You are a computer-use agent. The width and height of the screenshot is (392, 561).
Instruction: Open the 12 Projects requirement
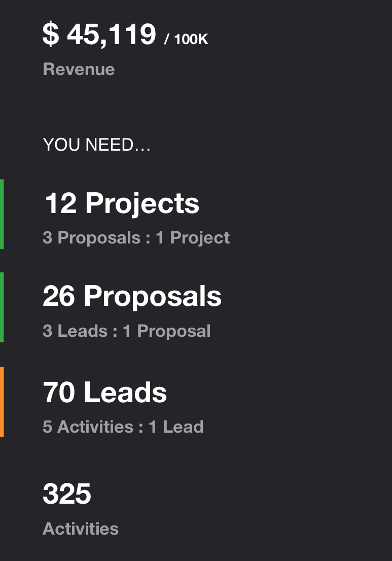(x=122, y=203)
